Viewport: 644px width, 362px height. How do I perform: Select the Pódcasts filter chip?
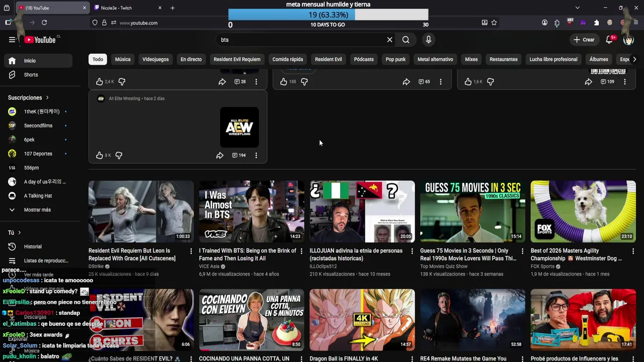(364, 59)
